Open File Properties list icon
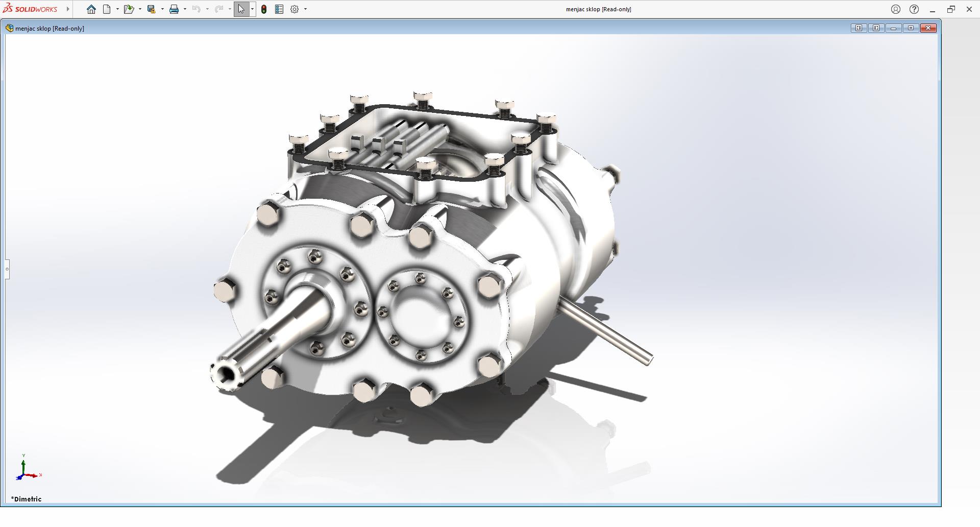The image size is (980, 527). point(279,9)
